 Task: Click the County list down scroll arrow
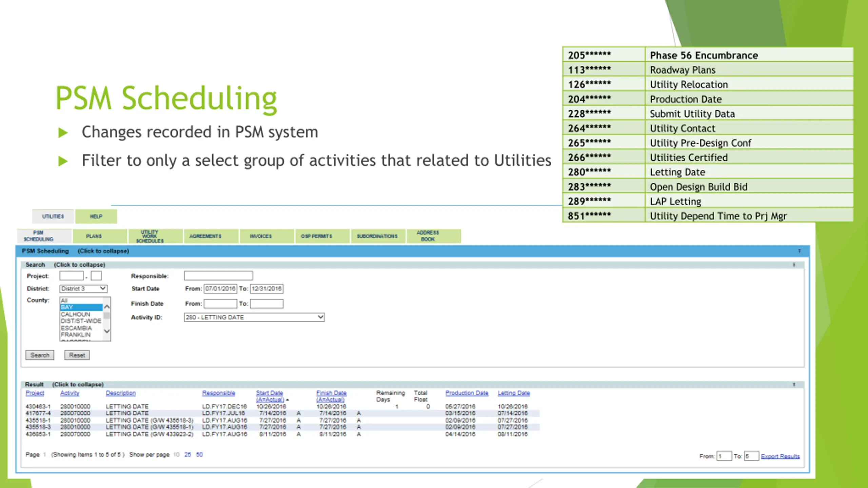(x=107, y=331)
